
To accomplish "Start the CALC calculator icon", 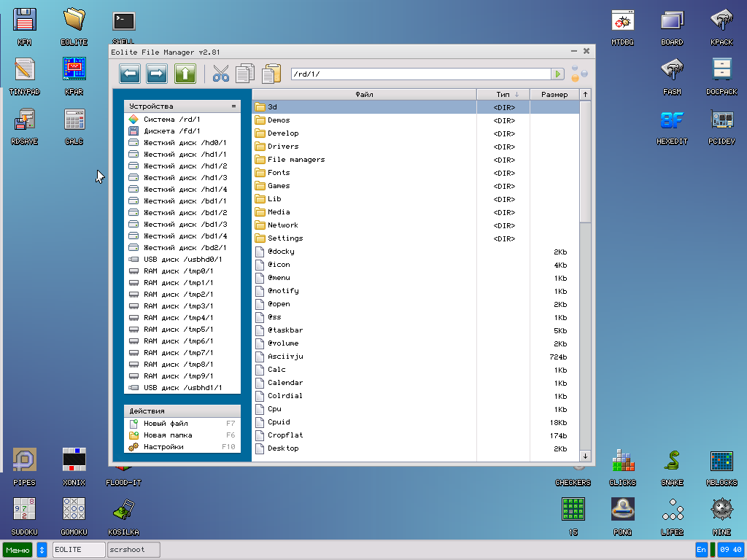I will click(x=73, y=118).
